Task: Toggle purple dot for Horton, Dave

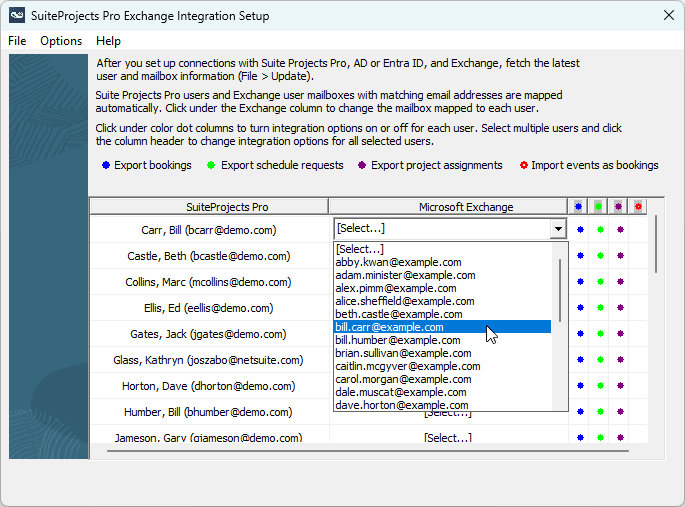Action: point(620,386)
